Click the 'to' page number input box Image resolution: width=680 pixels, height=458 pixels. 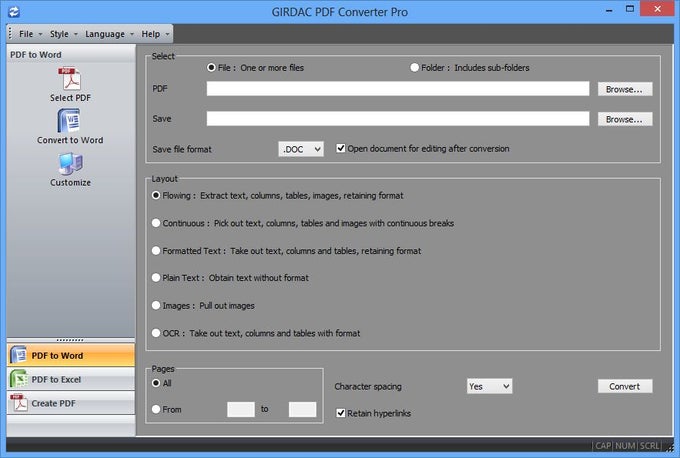point(302,409)
